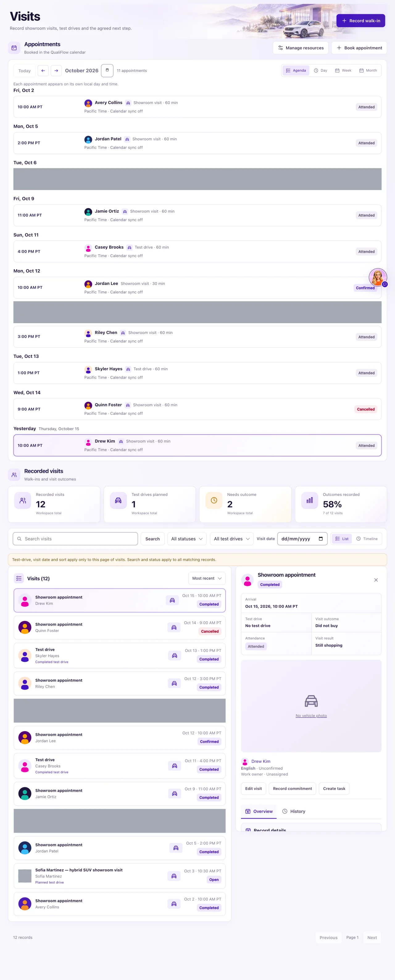Click the Appointments calendar section icon
Screen dimensions: 395x980
tap(14, 48)
